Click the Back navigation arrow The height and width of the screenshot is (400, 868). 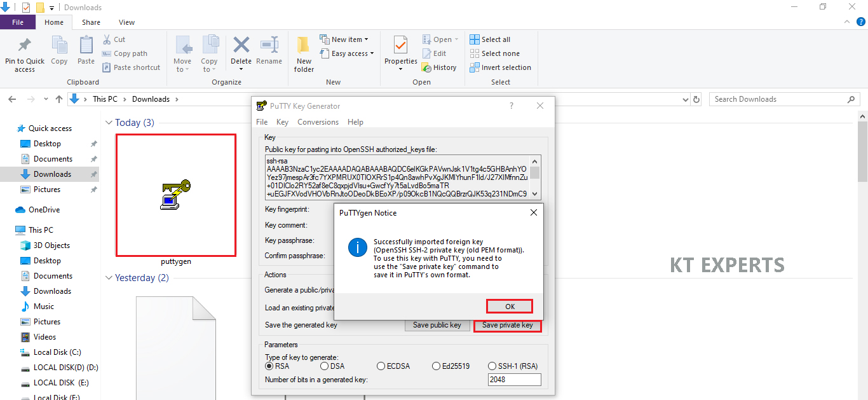[11, 99]
